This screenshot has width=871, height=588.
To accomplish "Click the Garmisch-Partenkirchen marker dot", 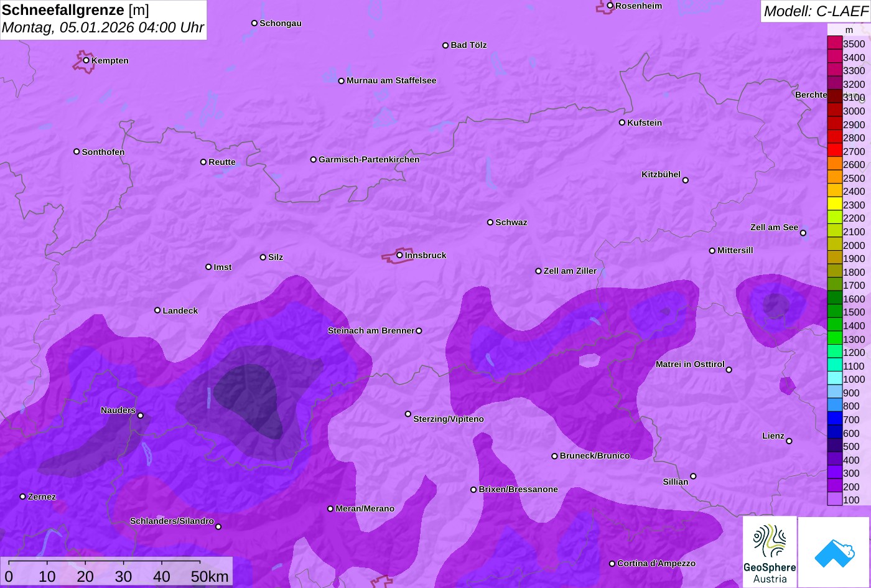I will (x=314, y=160).
